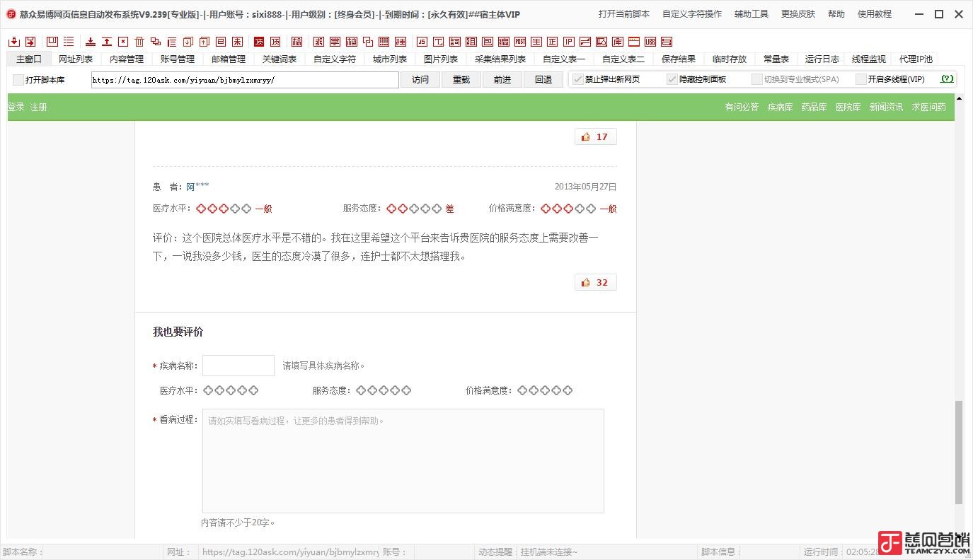Toggle the 切换到专业模式(SPA) checkbox
973x560 pixels.
pyautogui.click(x=757, y=79)
